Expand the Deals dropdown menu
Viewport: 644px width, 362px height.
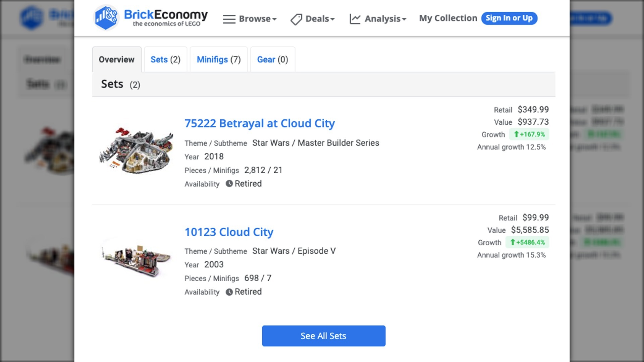[x=320, y=19]
